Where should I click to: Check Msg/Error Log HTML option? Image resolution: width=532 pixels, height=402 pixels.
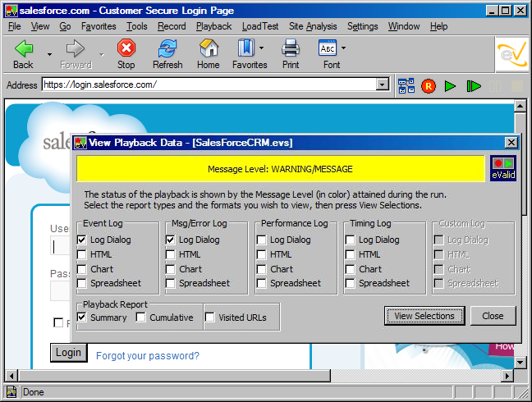click(x=170, y=254)
